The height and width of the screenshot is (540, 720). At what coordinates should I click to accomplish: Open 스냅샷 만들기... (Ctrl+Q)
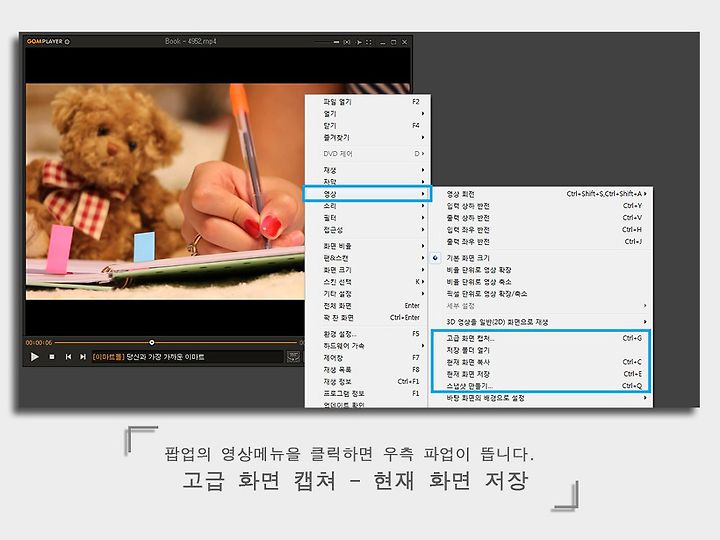(540, 386)
